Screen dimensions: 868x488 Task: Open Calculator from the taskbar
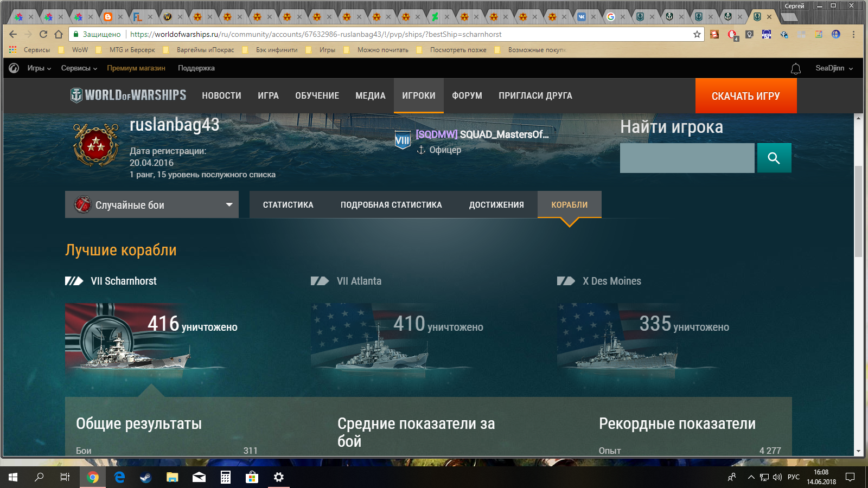(226, 477)
